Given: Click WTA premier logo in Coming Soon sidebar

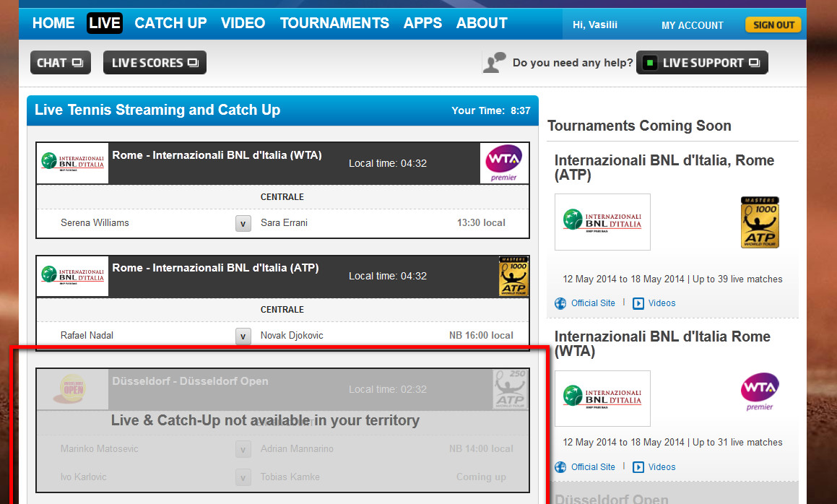Looking at the screenshot, I should [760, 391].
